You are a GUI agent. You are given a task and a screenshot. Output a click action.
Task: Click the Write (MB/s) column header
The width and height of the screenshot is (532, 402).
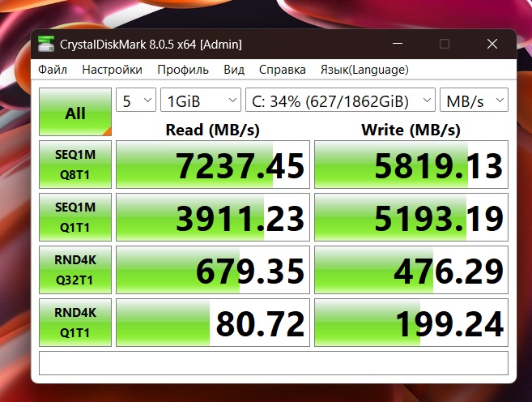411,130
